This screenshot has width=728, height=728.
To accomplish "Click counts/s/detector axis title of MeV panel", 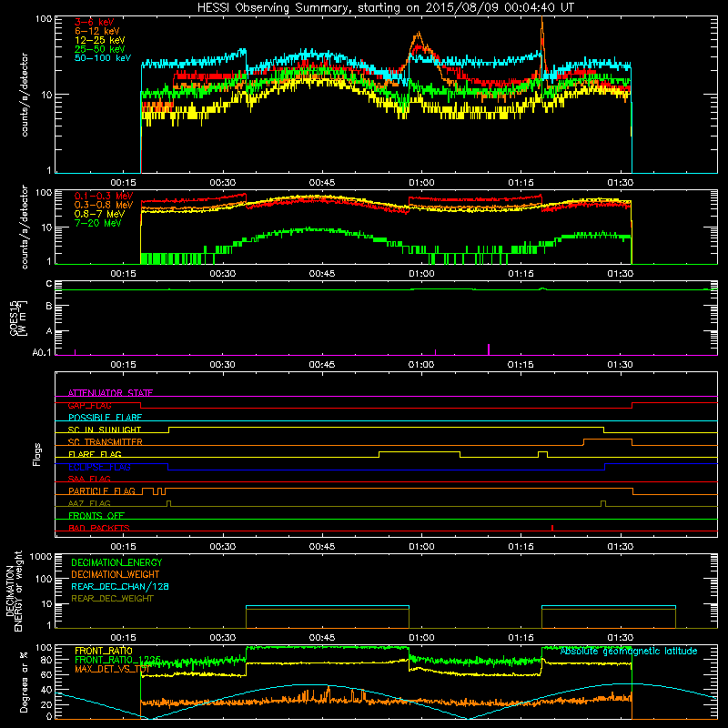I will (x=25, y=227).
